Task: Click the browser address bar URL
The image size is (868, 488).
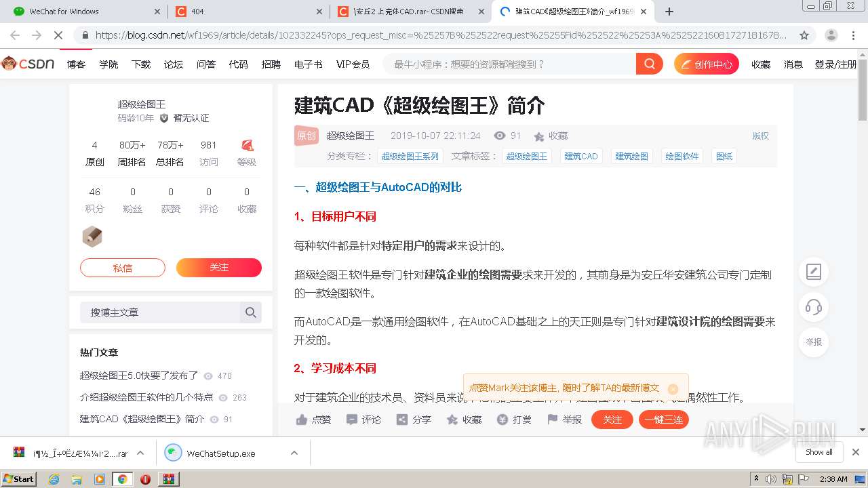Action: pyautogui.click(x=441, y=35)
